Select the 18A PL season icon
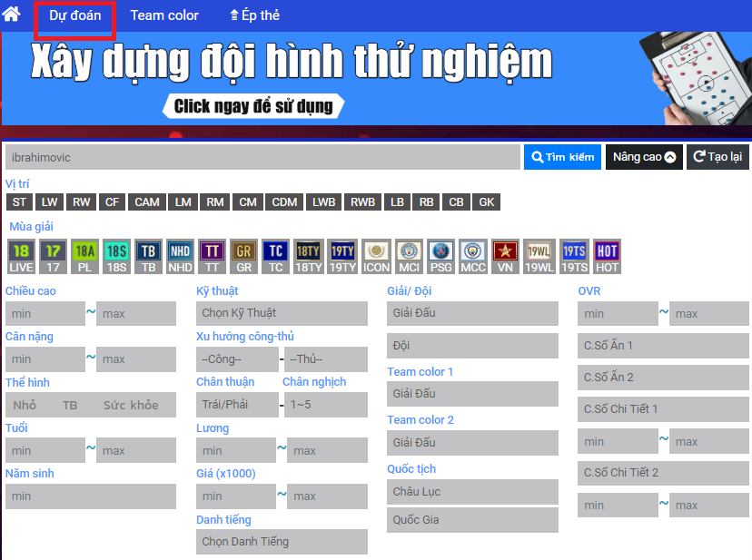Viewport: 752px width, 560px height. (x=84, y=257)
